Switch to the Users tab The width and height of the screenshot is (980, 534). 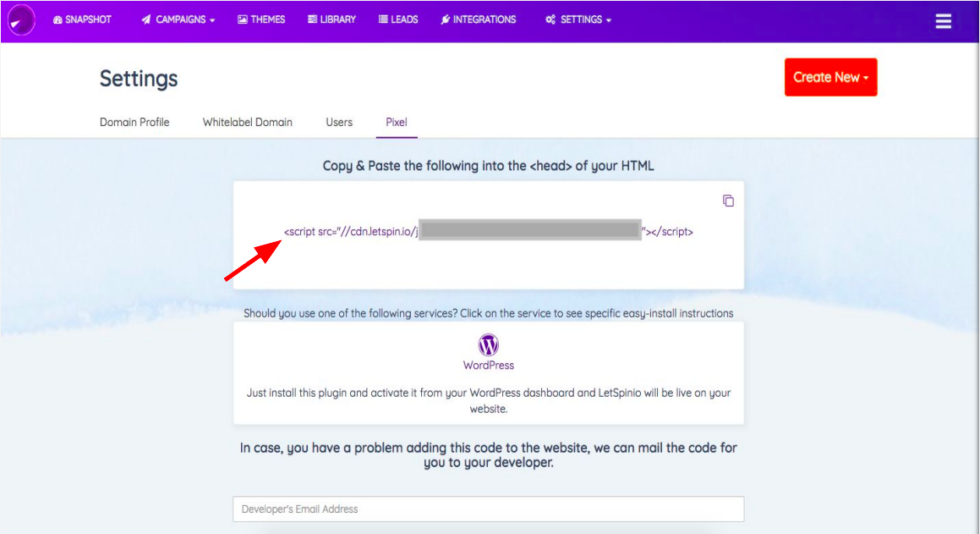[x=339, y=122]
